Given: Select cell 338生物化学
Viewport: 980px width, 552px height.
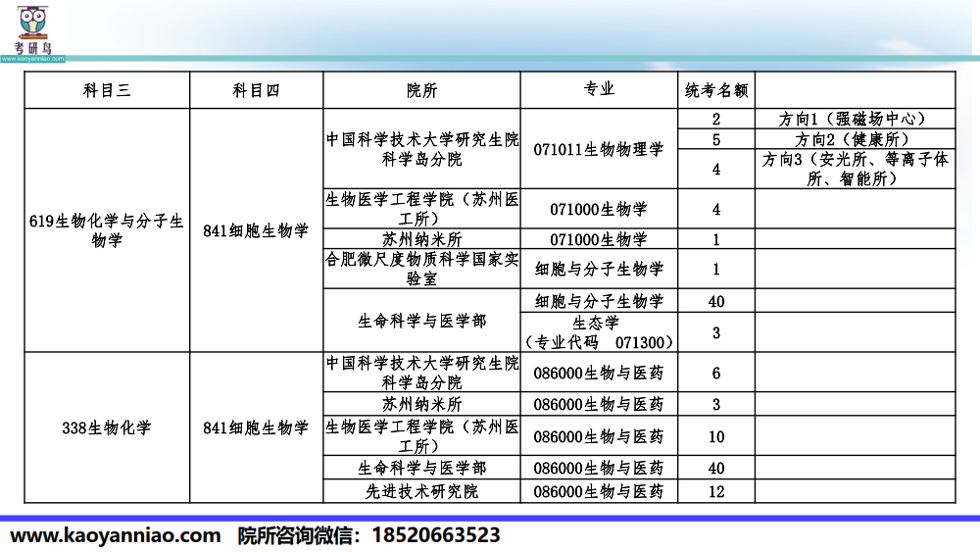Looking at the screenshot, I should coord(107,427).
